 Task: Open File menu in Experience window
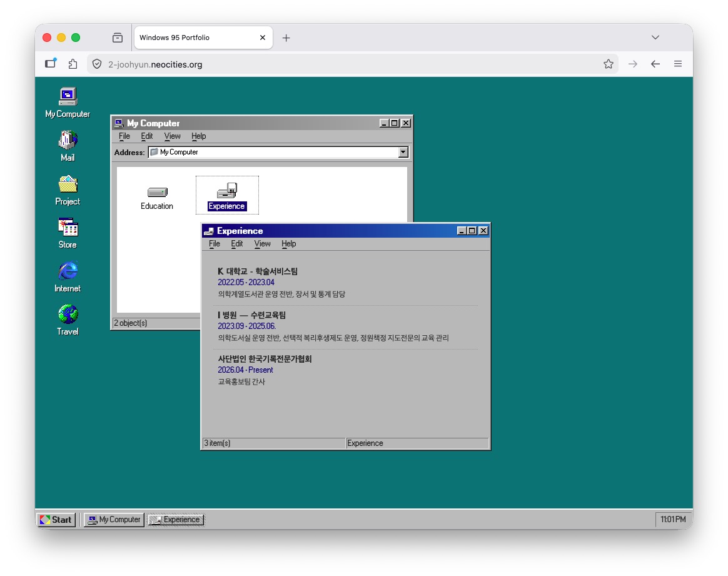tap(214, 244)
